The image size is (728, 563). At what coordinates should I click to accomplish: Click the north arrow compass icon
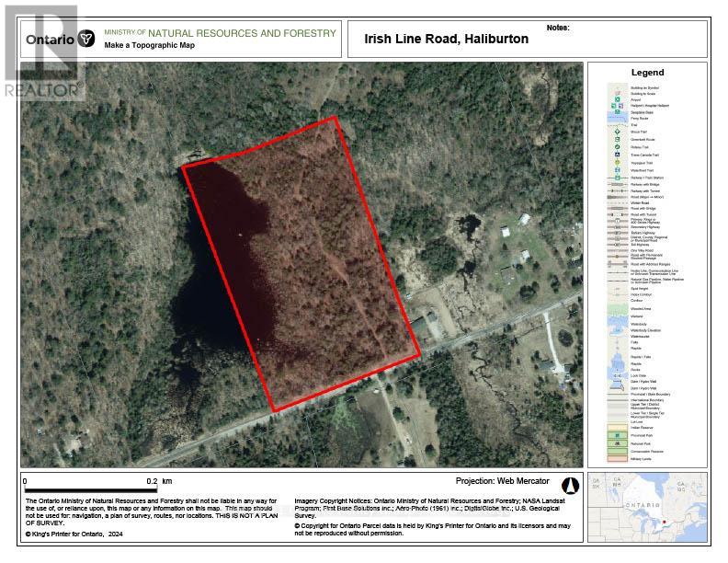pyautogui.click(x=568, y=486)
